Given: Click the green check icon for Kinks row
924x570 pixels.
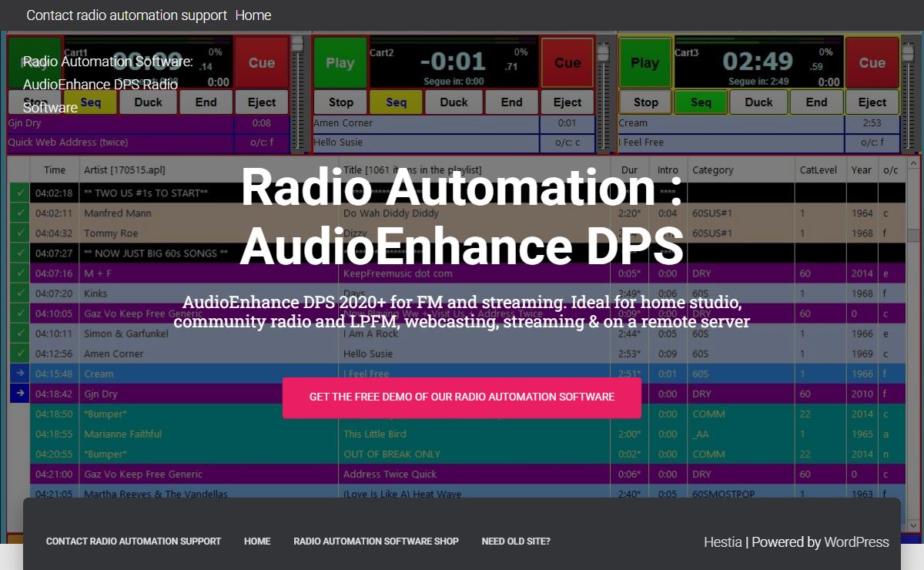Looking at the screenshot, I should tap(20, 293).
